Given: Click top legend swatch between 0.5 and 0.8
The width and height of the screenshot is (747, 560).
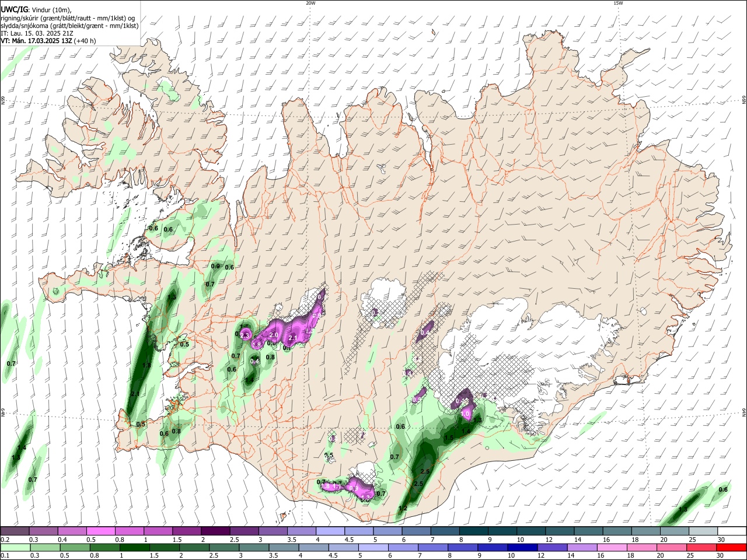Looking at the screenshot, I should coord(100,531).
